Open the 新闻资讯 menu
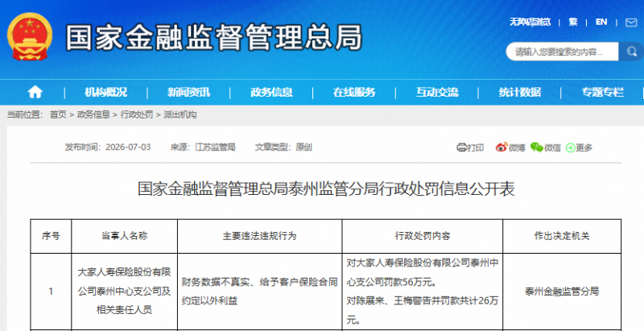Image resolution: width=644 pixels, height=331 pixels. click(188, 92)
